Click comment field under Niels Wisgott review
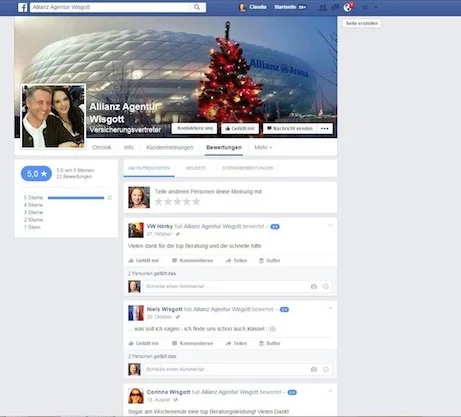461x417 pixels. point(225,369)
